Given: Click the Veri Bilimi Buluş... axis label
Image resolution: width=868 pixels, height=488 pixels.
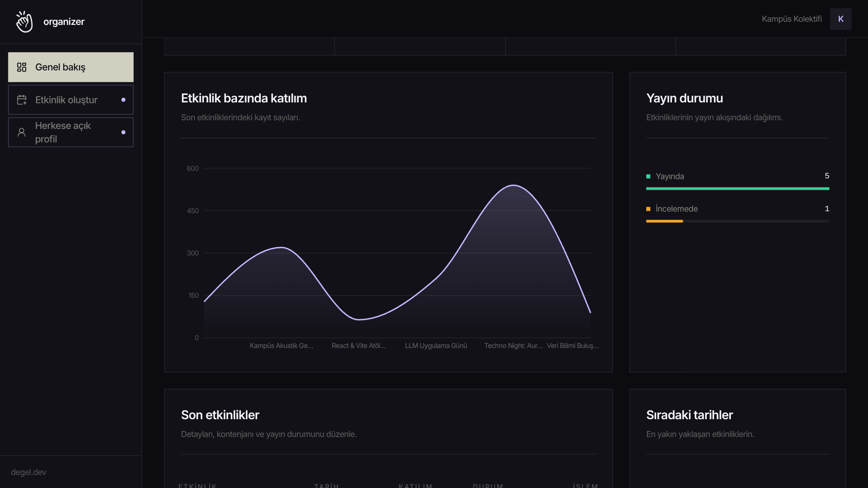Looking at the screenshot, I should (x=573, y=346).
